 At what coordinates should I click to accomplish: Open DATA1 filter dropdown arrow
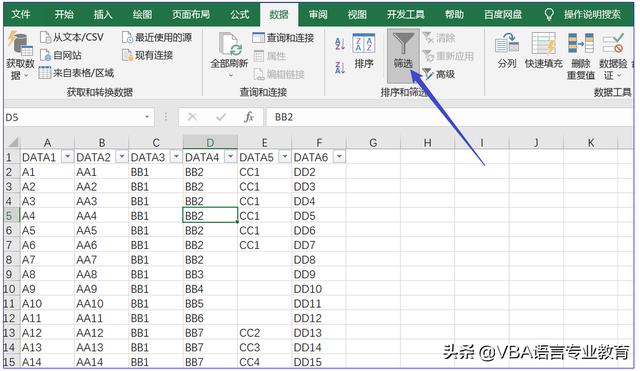coord(67,157)
